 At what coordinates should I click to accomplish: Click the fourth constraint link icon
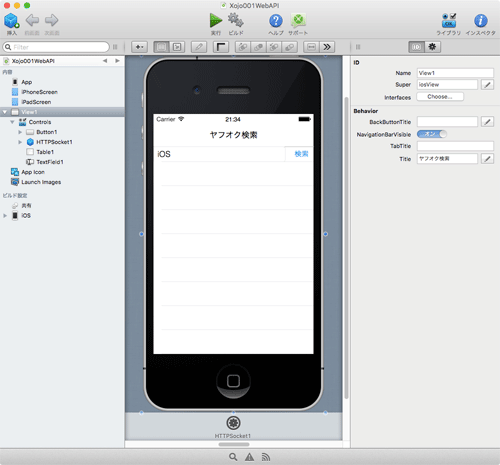tap(290, 47)
